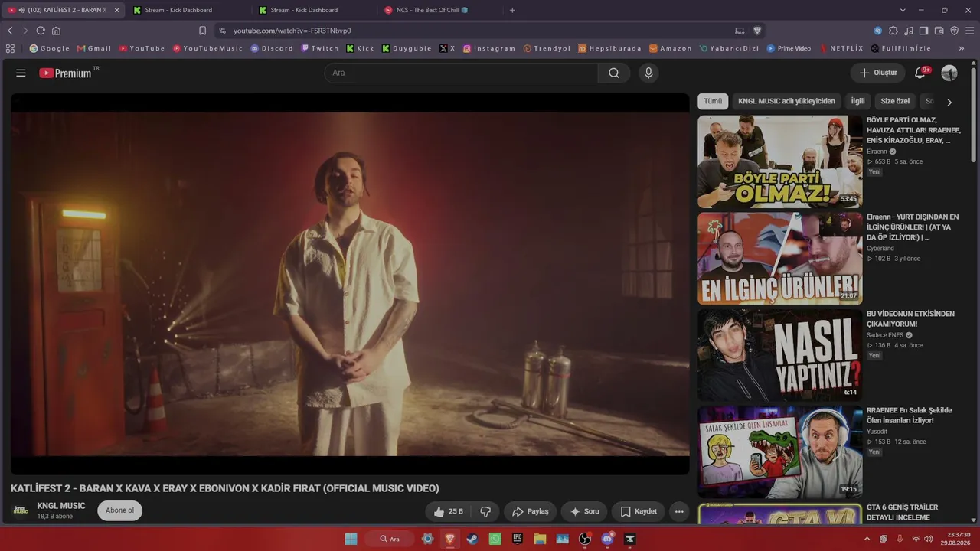Click the Paylaş share button
The image size is (980, 551).
[530, 511]
